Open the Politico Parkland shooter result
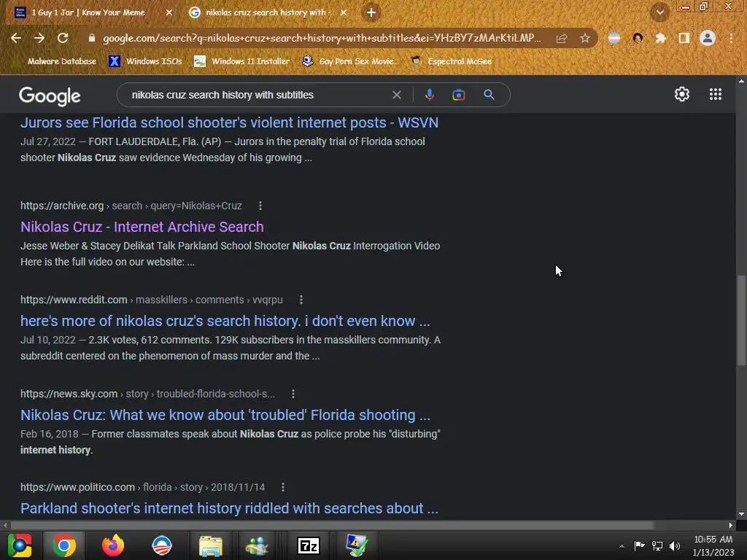Image resolution: width=747 pixels, height=560 pixels. coord(229,508)
